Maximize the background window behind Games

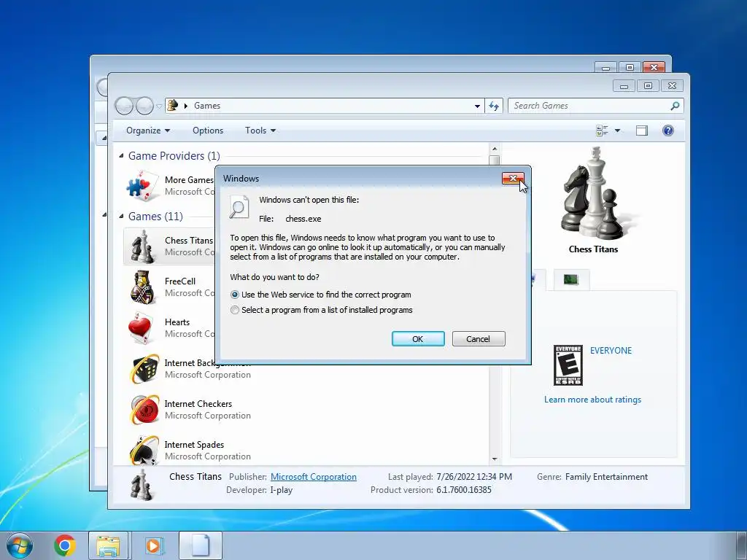(630, 68)
